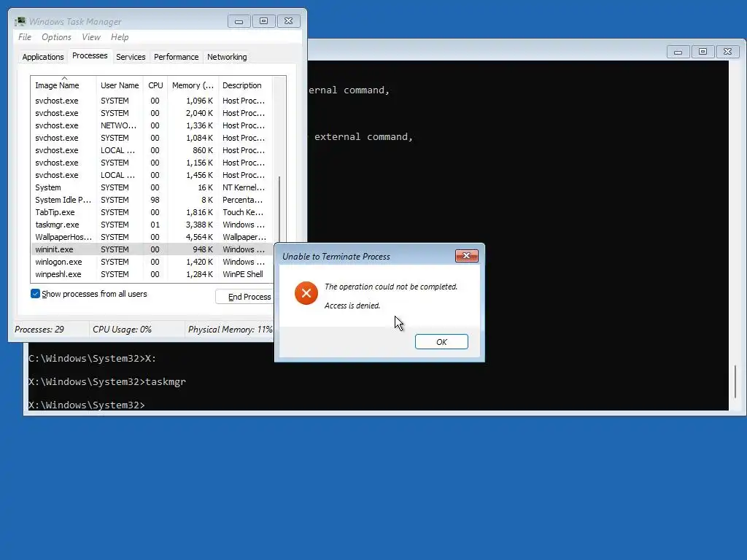The image size is (747, 560).
Task: Select the wininit.exe process row
Action: (x=152, y=249)
